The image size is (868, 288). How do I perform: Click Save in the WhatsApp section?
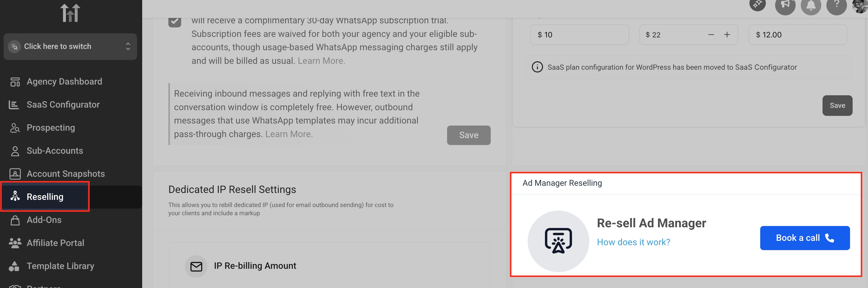(468, 135)
